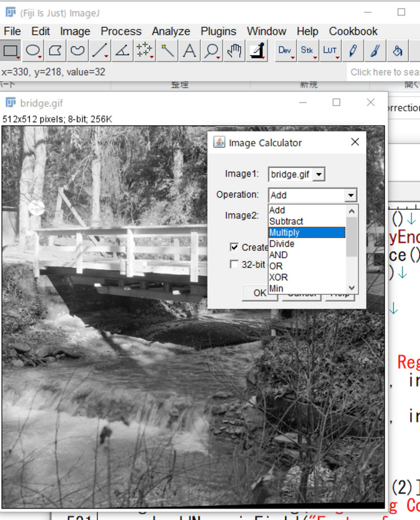Open the Analyze menu
This screenshot has width=420, height=520.
click(x=171, y=31)
